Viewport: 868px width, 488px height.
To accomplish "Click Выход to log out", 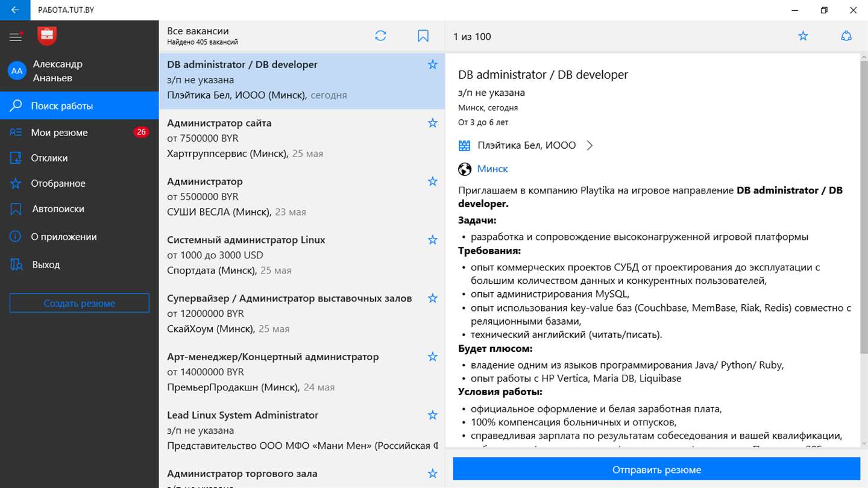I will (x=79, y=264).
